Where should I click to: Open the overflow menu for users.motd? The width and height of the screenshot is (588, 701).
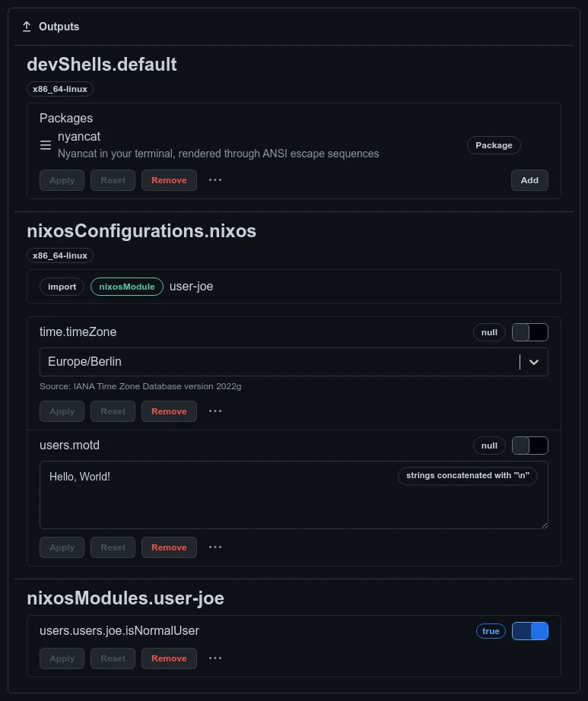coord(215,547)
